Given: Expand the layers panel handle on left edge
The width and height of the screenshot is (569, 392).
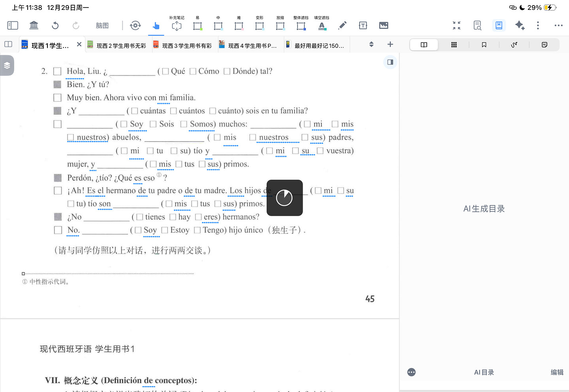Looking at the screenshot, I should coord(7,65).
